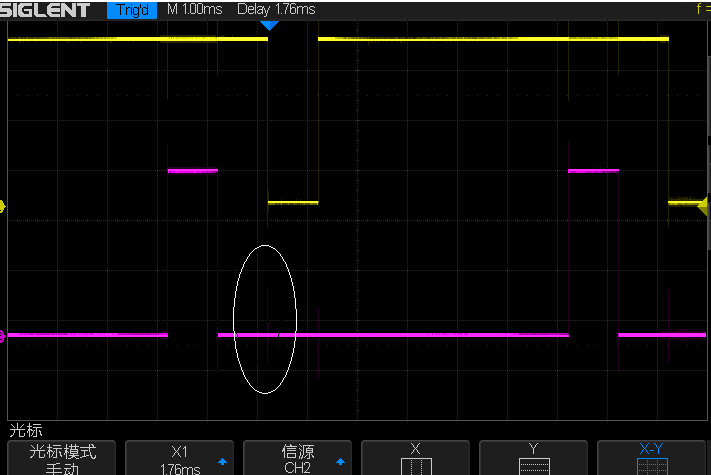Toggle the 光标模式 cursor mode button

(60, 458)
